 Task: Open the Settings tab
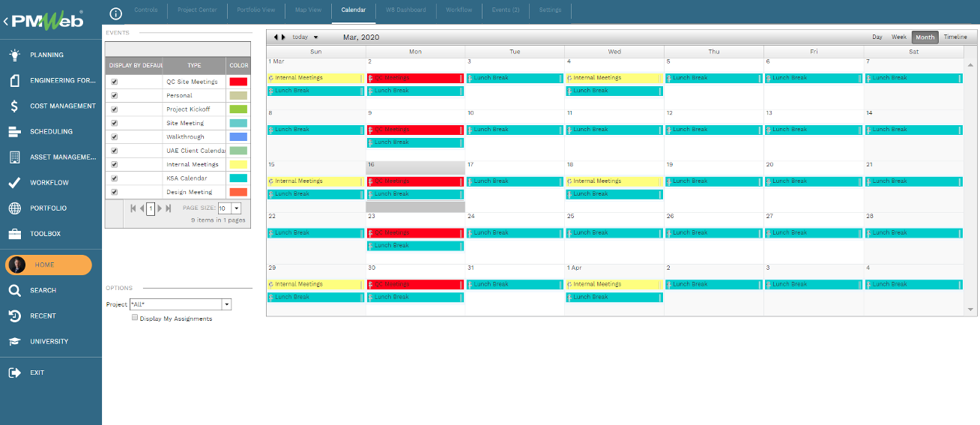tap(550, 10)
